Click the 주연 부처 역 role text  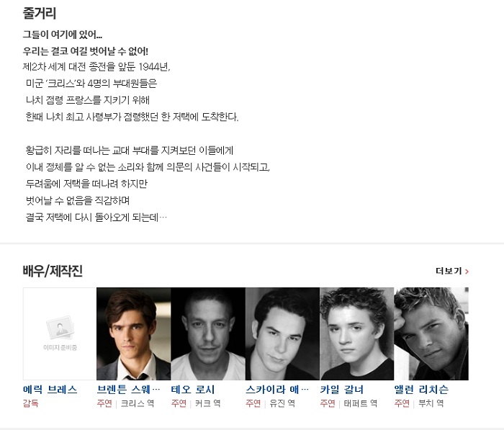pyautogui.click(x=419, y=403)
